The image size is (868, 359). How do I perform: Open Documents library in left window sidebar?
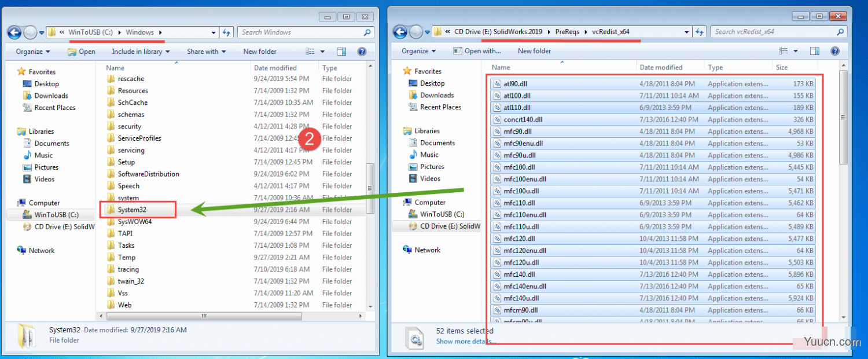click(46, 144)
